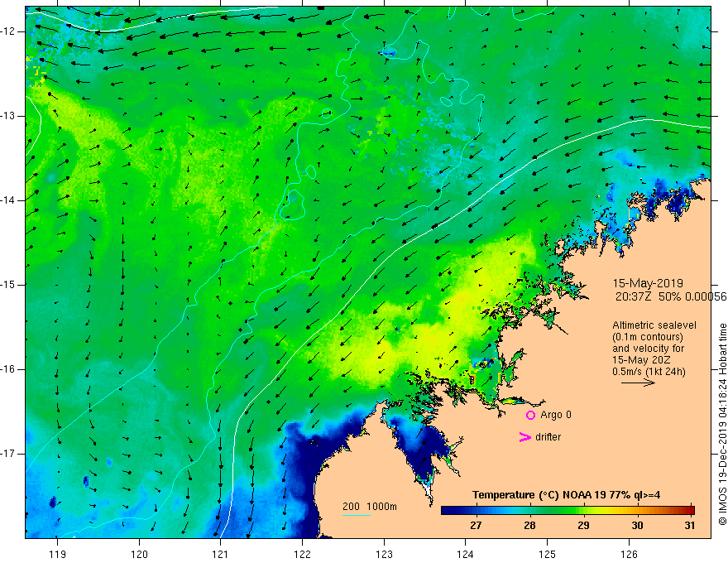Click the latitude axis label -16
Screen dimensions: 728x563
8,369
